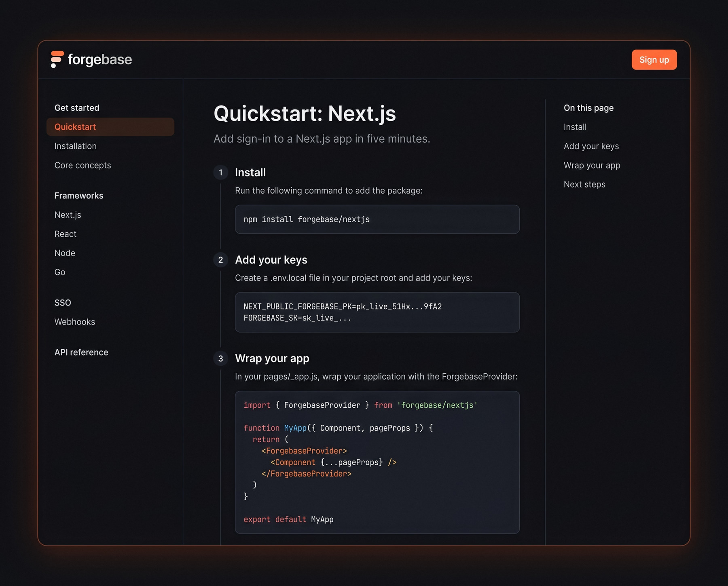This screenshot has width=728, height=586.
Task: Click the Install step heading
Action: (x=250, y=173)
